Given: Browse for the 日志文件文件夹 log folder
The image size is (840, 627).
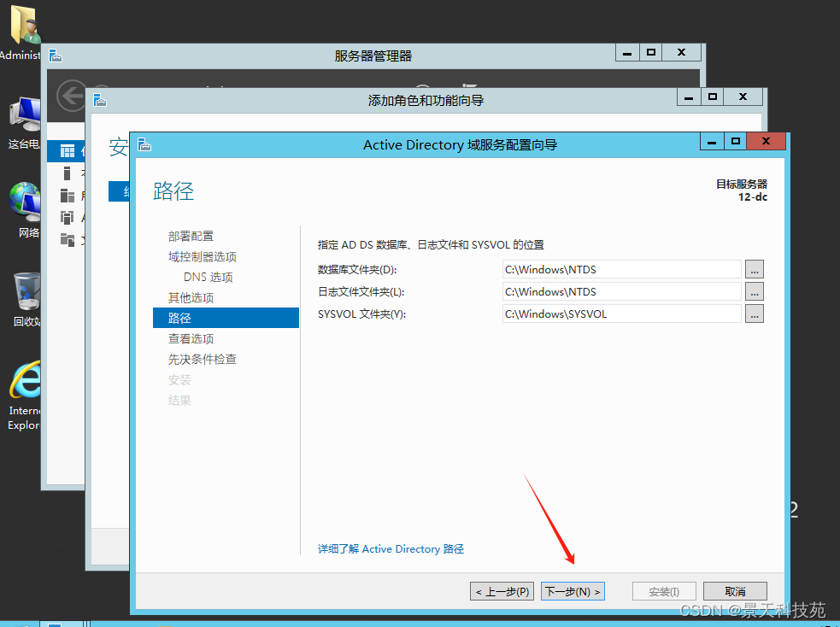Looking at the screenshot, I should click(x=755, y=292).
